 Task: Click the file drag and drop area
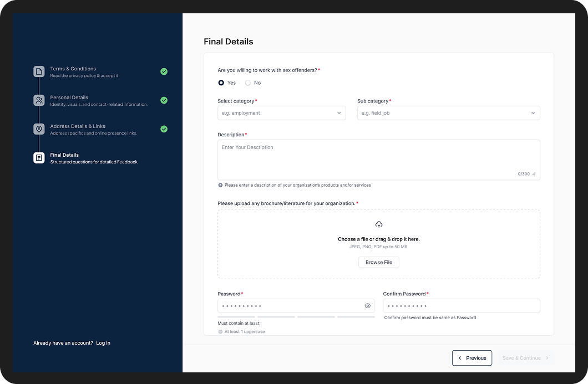coord(379,244)
